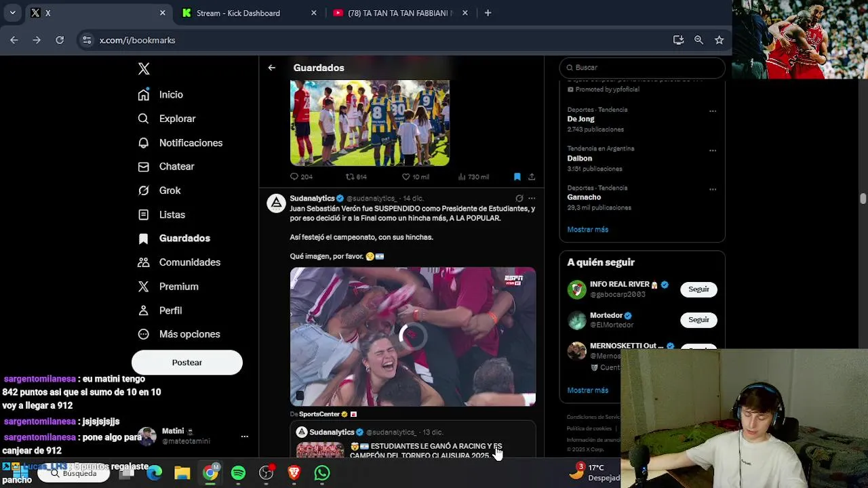Open Garnacho trending topic
The image size is (868, 488).
coord(584,198)
